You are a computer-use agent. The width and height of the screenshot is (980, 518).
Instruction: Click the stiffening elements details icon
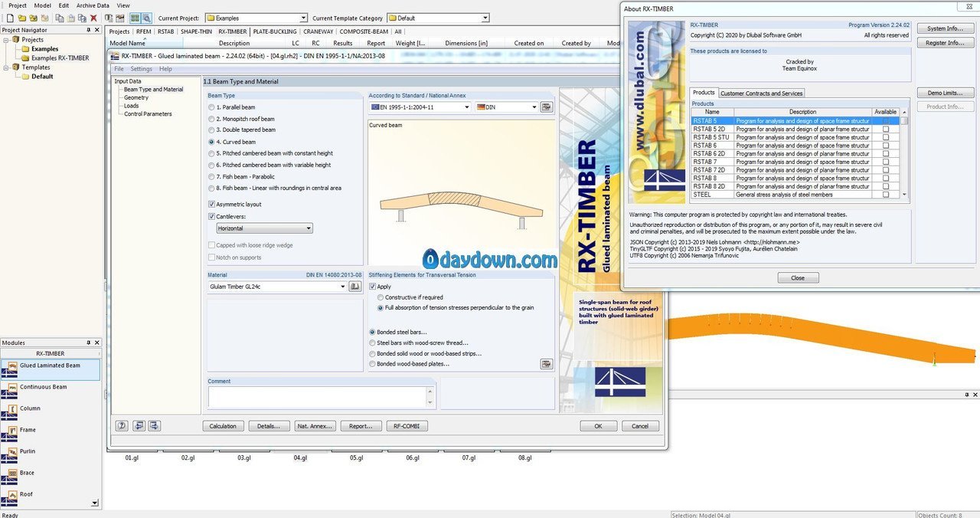tap(546, 364)
